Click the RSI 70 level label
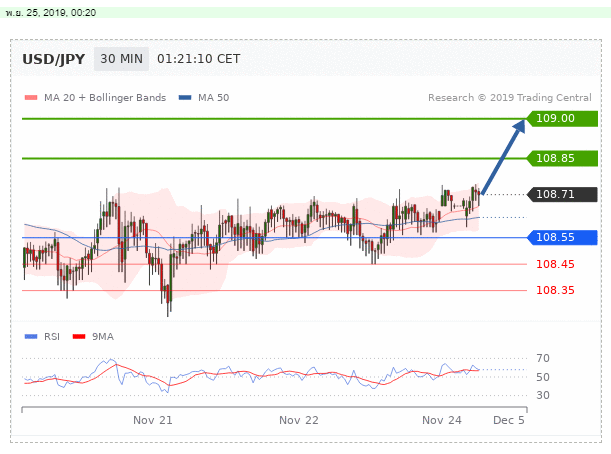The width and height of the screenshot is (611, 454). pyautogui.click(x=543, y=358)
